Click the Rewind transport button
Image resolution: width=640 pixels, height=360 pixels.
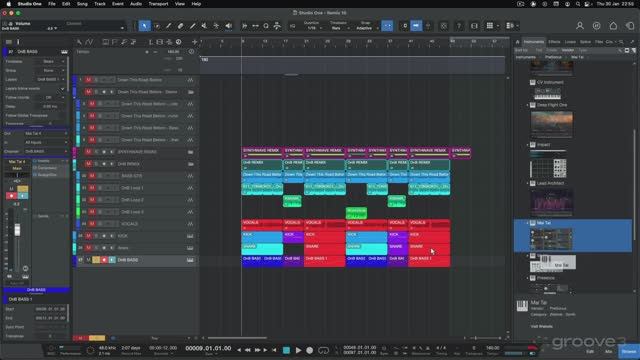(x=248, y=350)
